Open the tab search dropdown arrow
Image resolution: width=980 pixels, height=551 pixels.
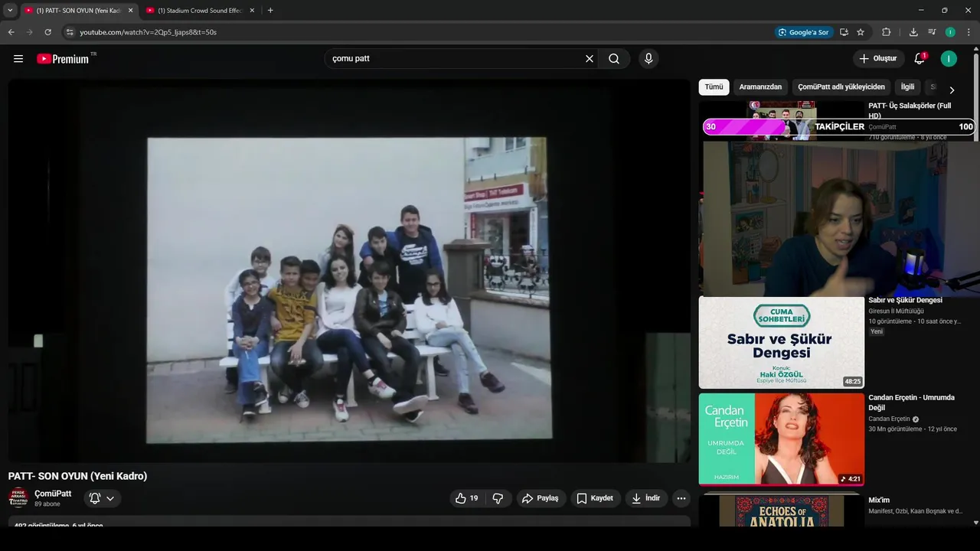point(10,11)
